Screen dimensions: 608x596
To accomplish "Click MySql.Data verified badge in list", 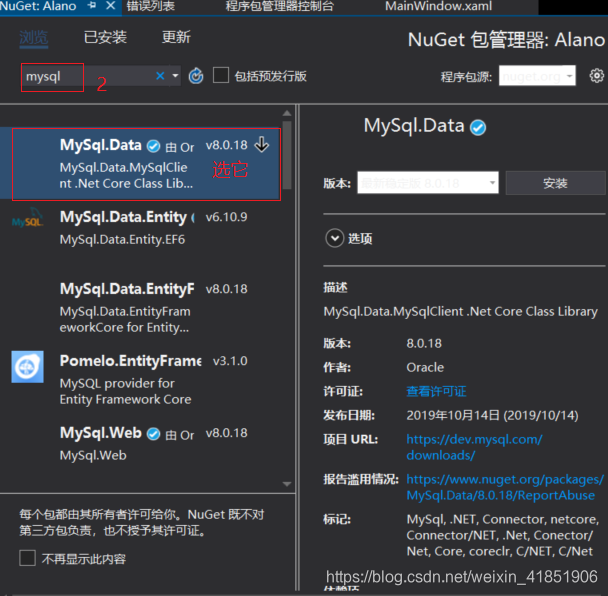I will [154, 146].
